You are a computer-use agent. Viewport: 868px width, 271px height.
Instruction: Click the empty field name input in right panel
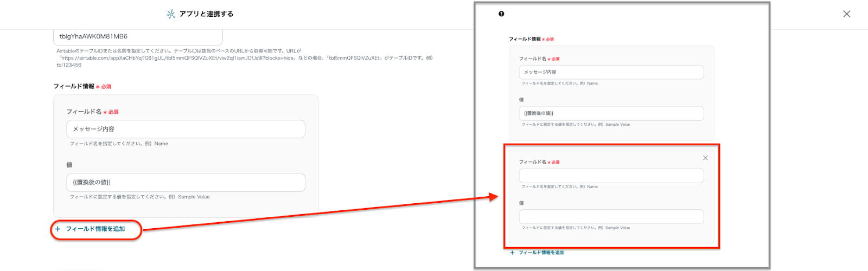tap(611, 176)
